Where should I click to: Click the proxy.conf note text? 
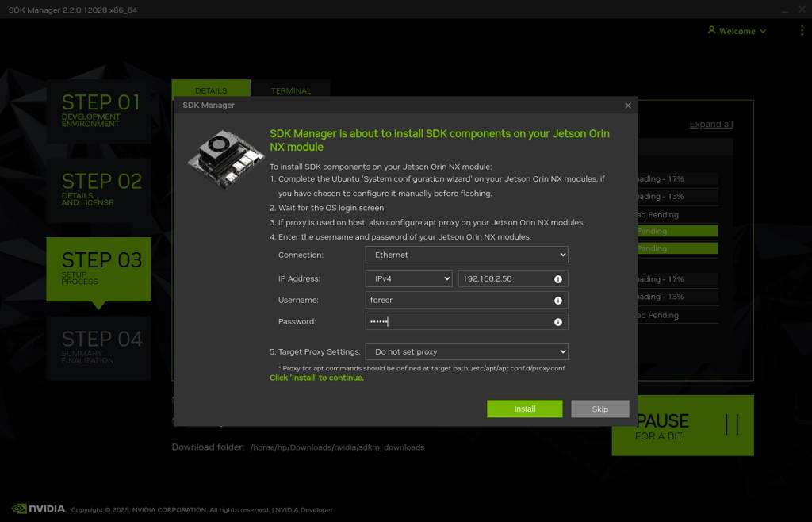422,368
